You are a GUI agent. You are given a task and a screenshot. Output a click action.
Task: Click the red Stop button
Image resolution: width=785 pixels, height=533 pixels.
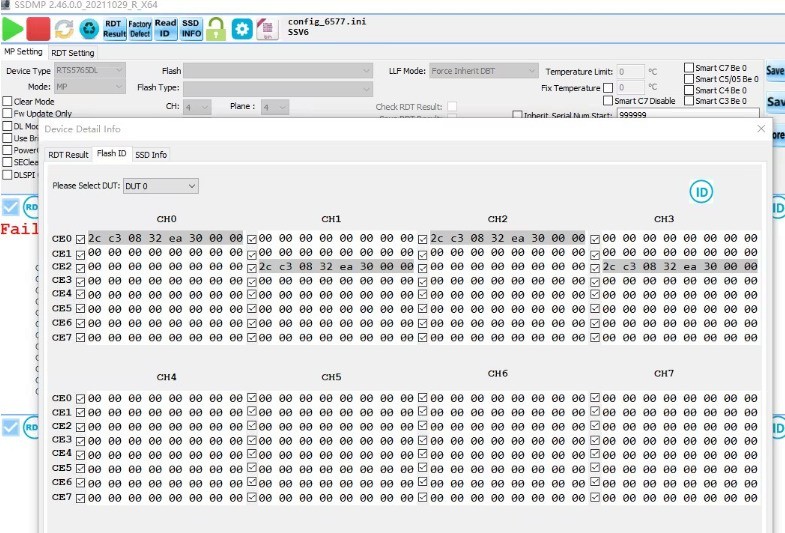(x=38, y=29)
